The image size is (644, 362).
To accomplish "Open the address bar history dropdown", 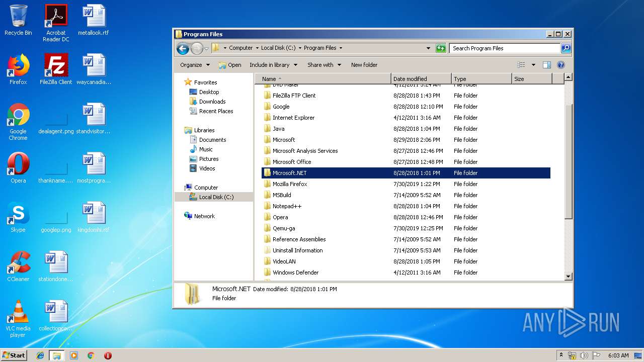I will coord(428,48).
